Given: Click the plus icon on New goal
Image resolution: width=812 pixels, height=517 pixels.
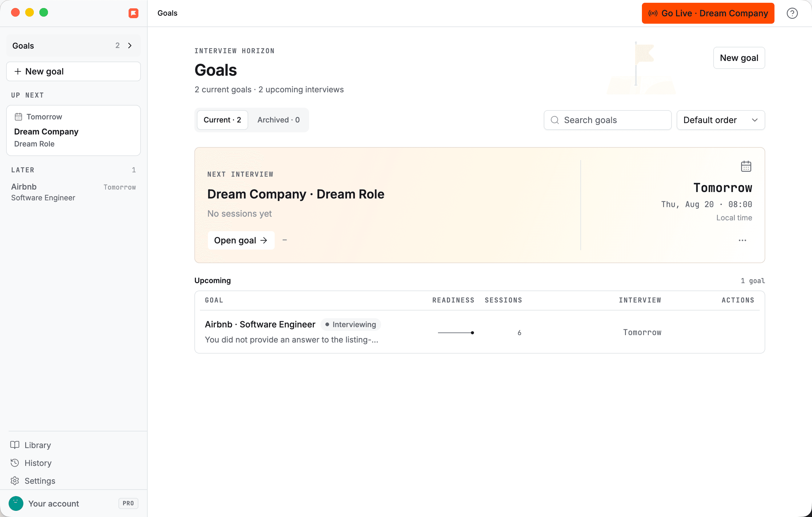Looking at the screenshot, I should pyautogui.click(x=18, y=71).
